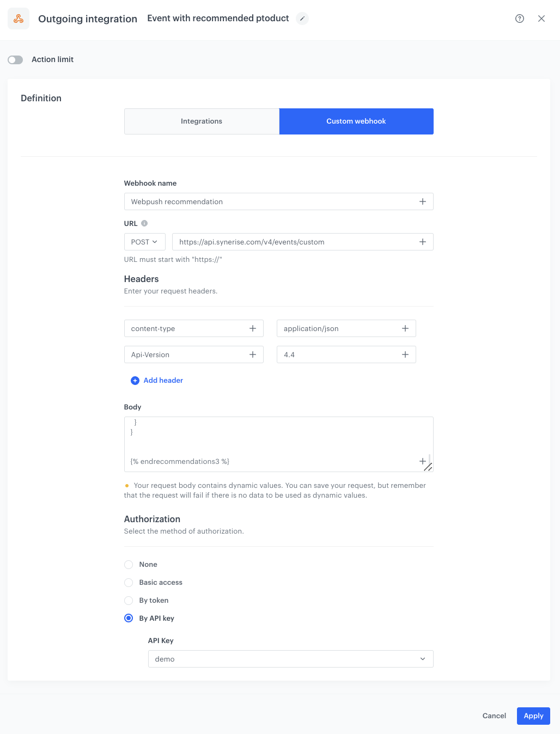Click the Outgoing integration webhook logo icon

pos(19,19)
